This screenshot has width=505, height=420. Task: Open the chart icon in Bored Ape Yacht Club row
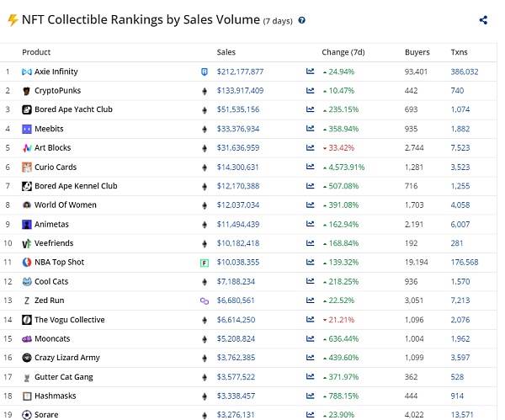tap(310, 109)
